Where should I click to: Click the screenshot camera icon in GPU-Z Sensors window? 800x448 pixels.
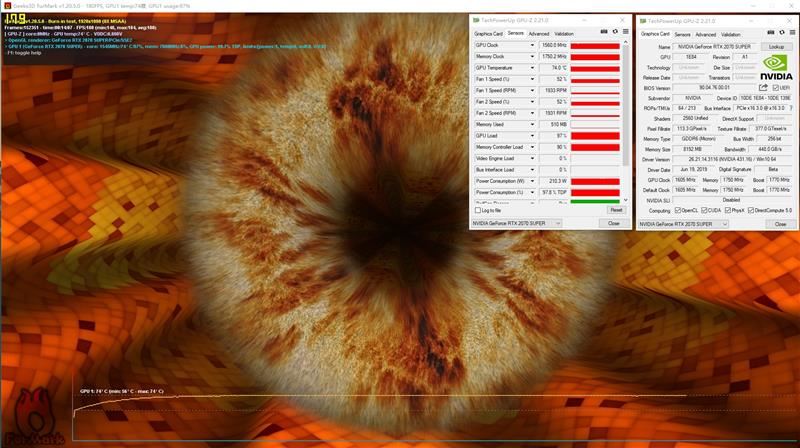604,32
